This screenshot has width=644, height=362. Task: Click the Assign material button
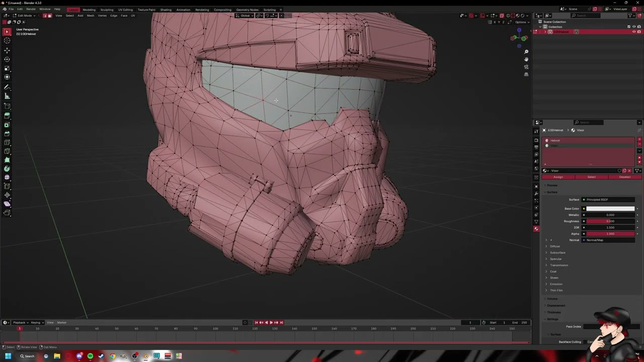(558, 177)
